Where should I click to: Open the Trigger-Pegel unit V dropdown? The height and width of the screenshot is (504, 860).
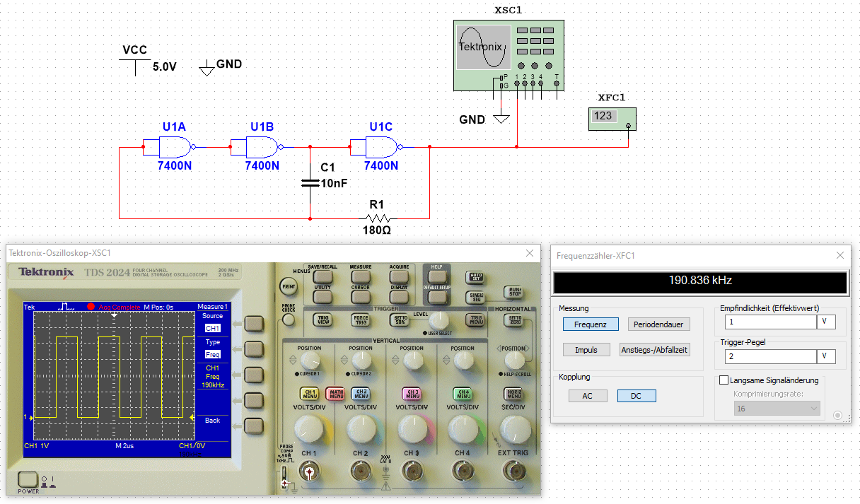[x=826, y=356]
